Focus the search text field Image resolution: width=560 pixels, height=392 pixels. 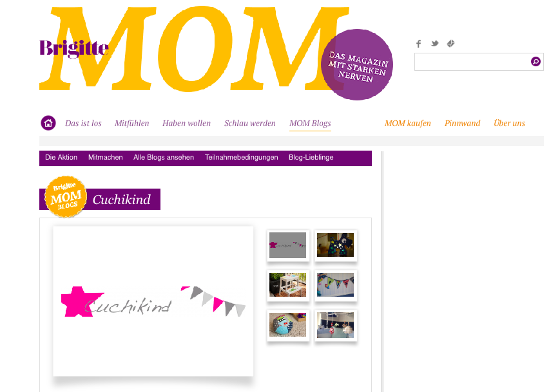(x=472, y=62)
